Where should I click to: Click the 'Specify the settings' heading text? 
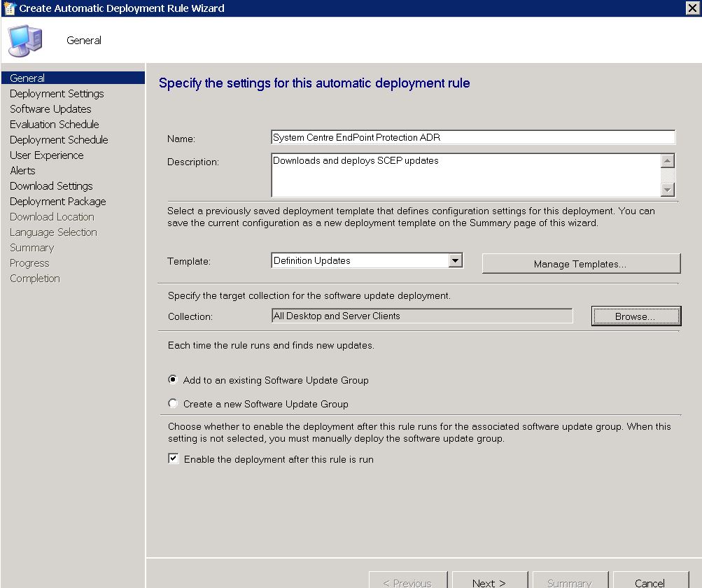314,83
